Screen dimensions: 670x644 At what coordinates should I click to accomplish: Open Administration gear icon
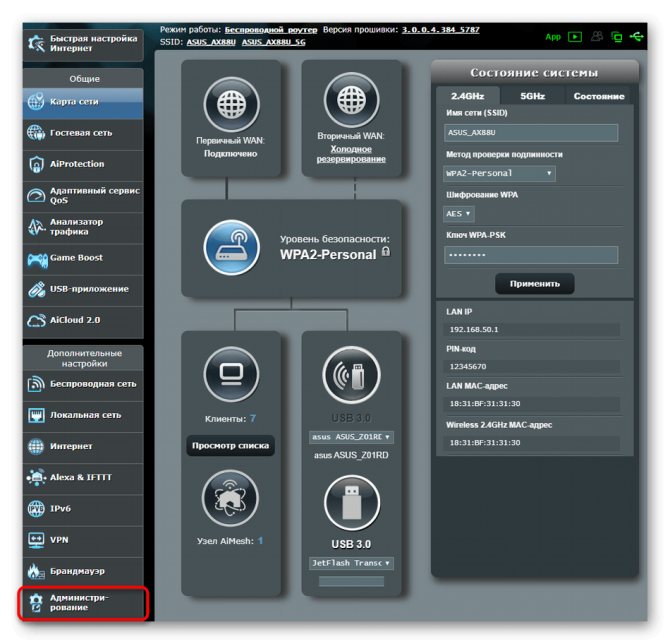36,603
